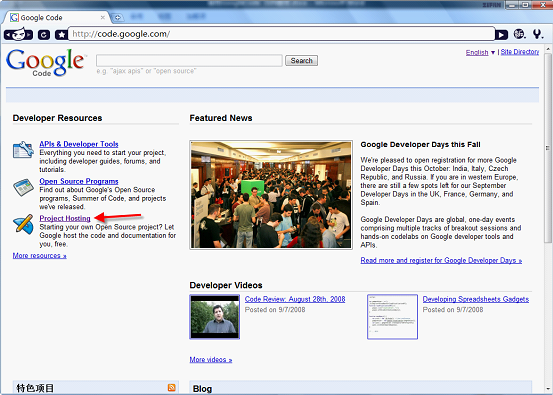Focus the Google Code search box
The height and width of the screenshot is (395, 553).
[189, 60]
